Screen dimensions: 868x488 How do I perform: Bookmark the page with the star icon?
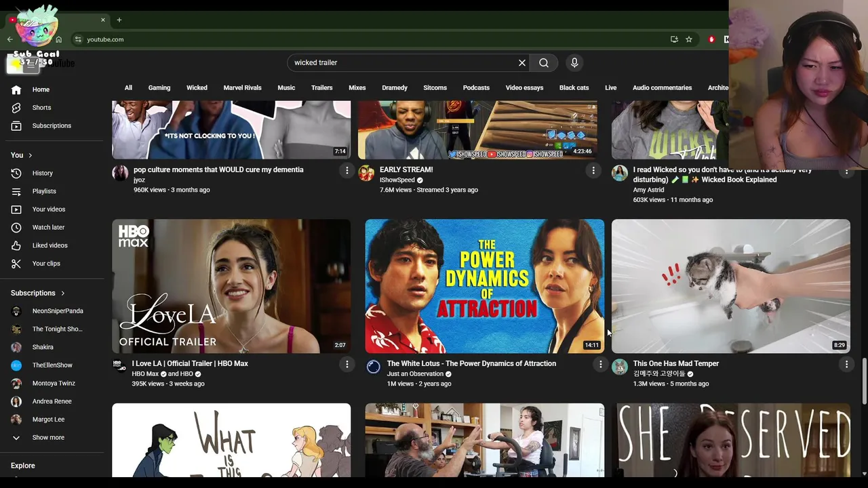coord(689,39)
